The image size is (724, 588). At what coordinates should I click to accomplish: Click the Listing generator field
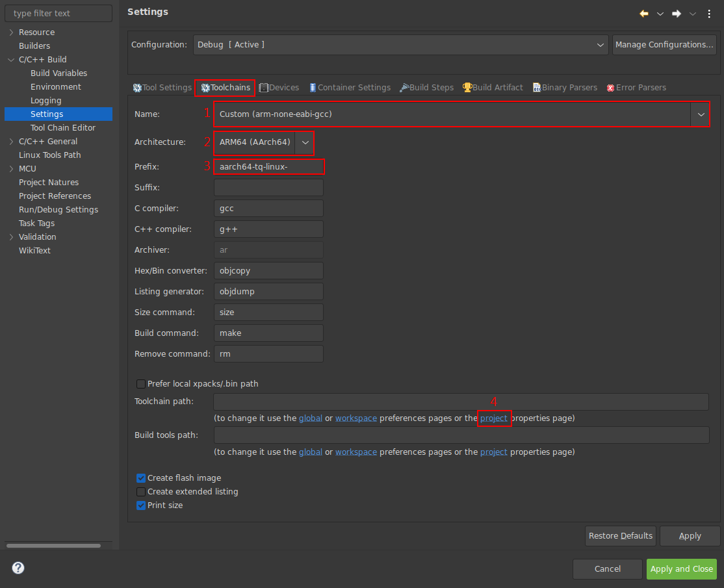tap(268, 291)
